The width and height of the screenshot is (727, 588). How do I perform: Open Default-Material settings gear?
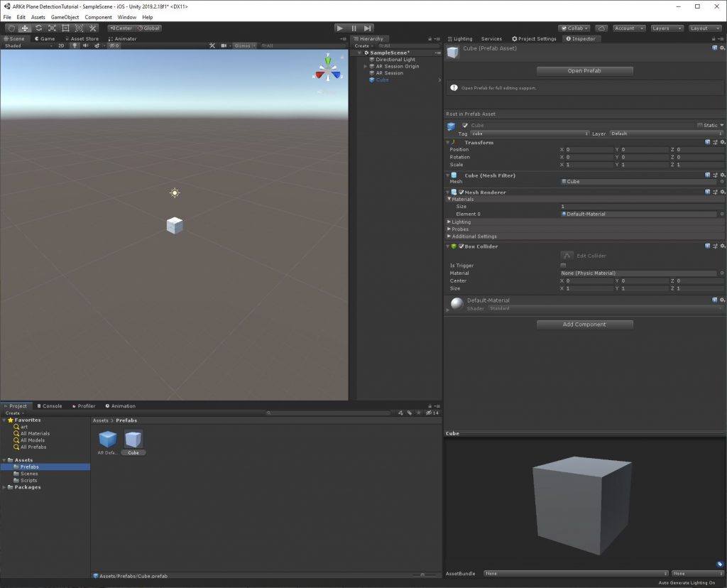pyautogui.click(x=722, y=300)
